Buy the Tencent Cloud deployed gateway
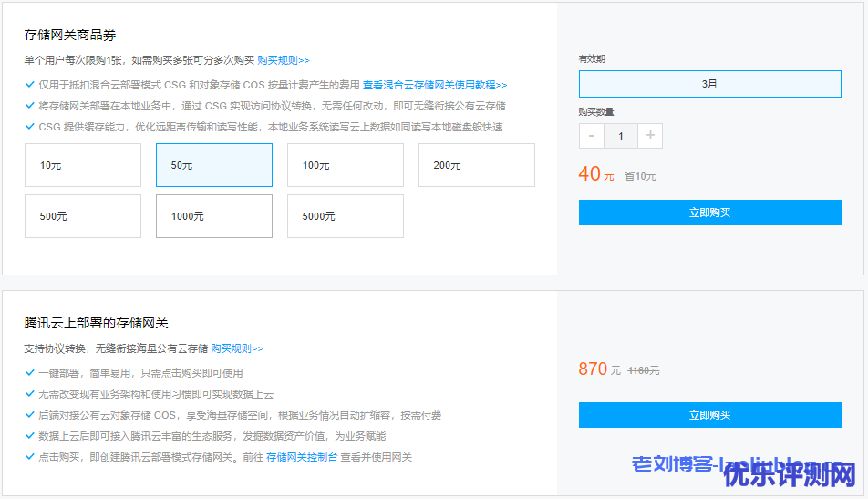Image resolution: width=868 pixels, height=499 pixels. pyautogui.click(x=709, y=415)
